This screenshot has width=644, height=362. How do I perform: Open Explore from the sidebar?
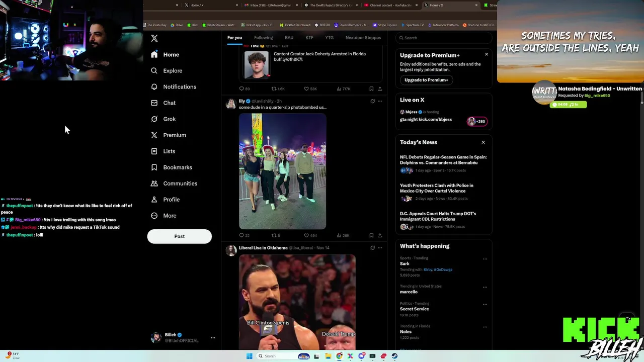[x=167, y=70]
